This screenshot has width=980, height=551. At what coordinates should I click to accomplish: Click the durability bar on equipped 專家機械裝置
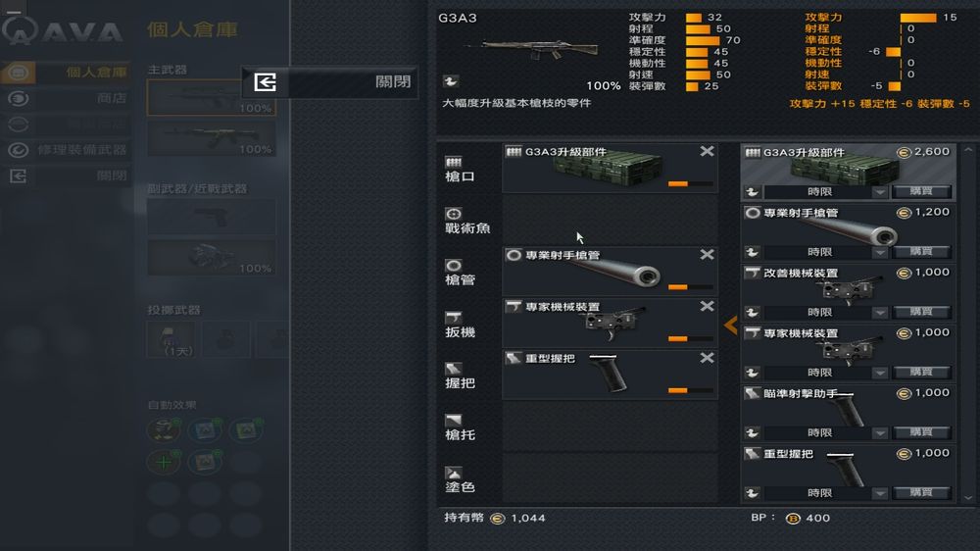tap(690, 339)
